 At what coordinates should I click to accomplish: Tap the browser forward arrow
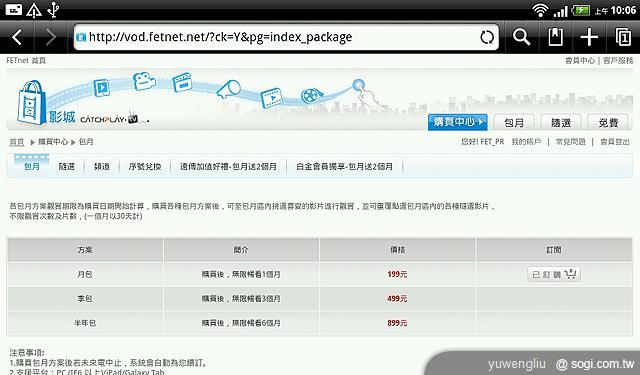50,37
